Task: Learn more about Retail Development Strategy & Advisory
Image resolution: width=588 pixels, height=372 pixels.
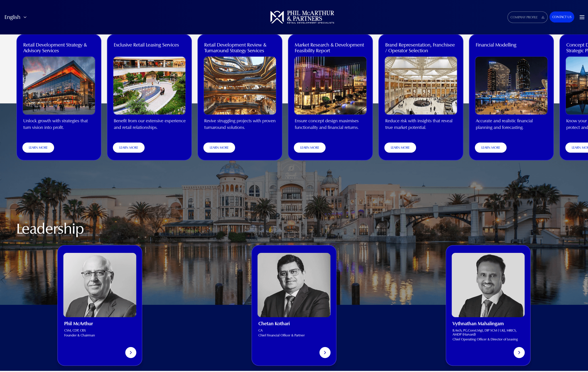Action: pos(38,148)
